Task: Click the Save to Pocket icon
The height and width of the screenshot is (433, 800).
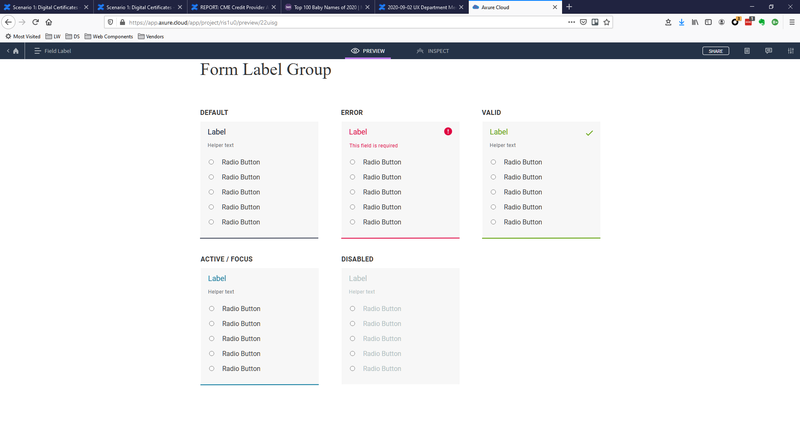Action: [x=583, y=22]
